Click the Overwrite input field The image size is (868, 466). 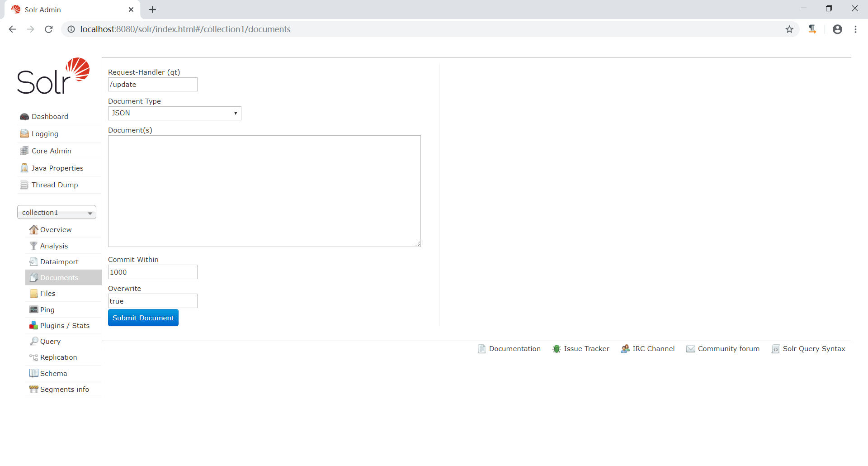click(x=152, y=301)
